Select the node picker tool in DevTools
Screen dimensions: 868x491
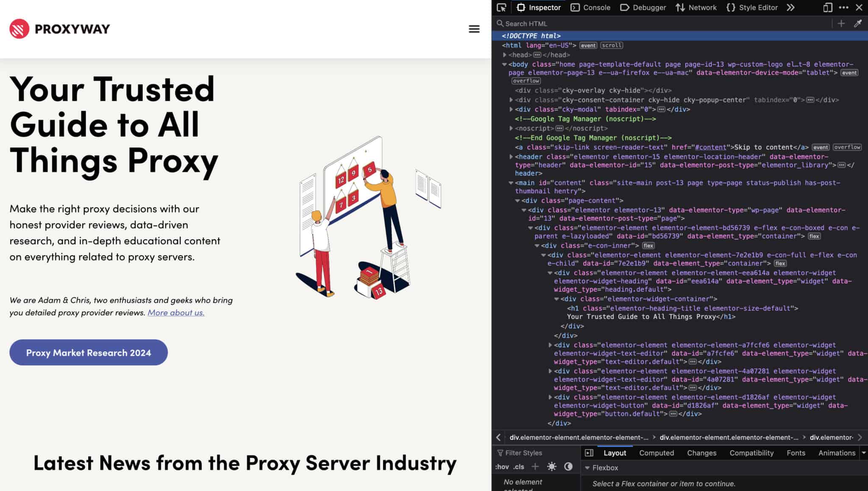click(x=502, y=7)
